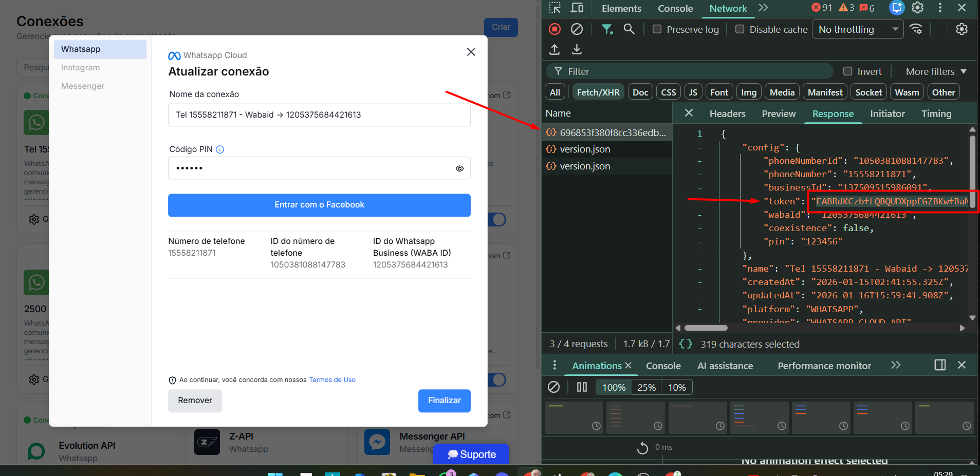
Task: Click the pretty-print braces icon
Action: click(x=686, y=344)
